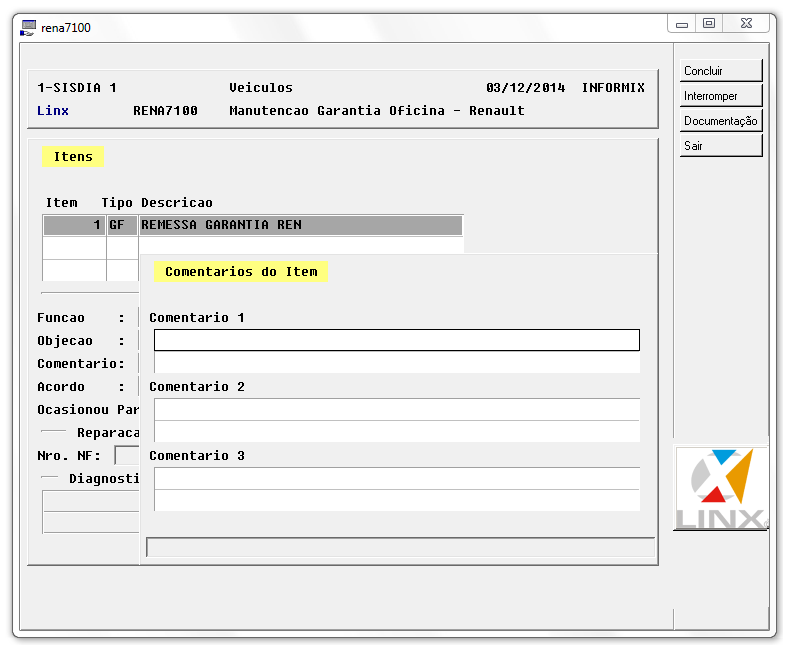Click the Comentario 3 label

tap(197, 455)
